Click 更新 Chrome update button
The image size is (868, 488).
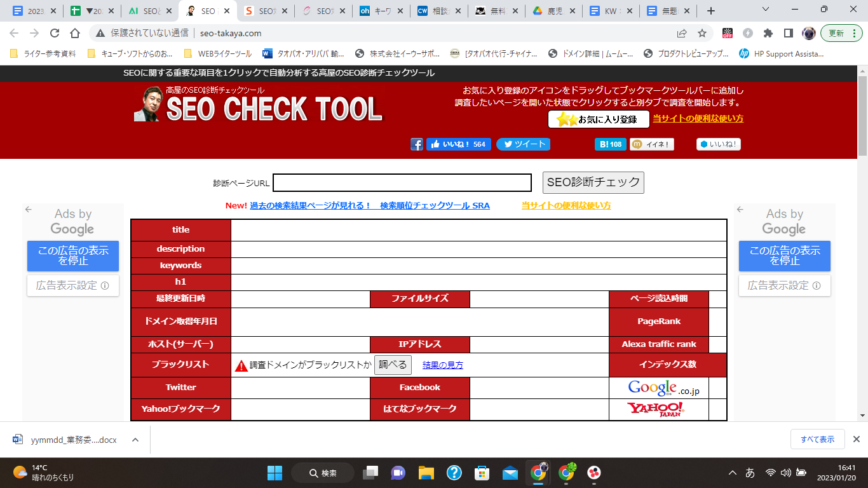[x=841, y=33]
